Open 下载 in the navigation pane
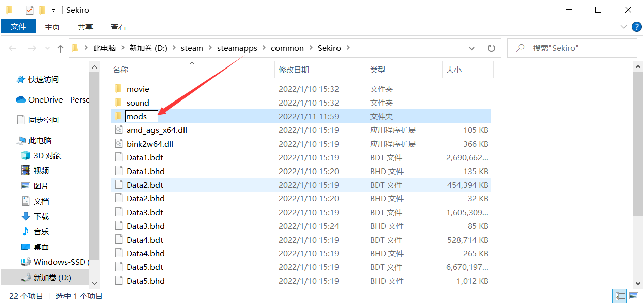This screenshot has width=644, height=304. tap(41, 216)
